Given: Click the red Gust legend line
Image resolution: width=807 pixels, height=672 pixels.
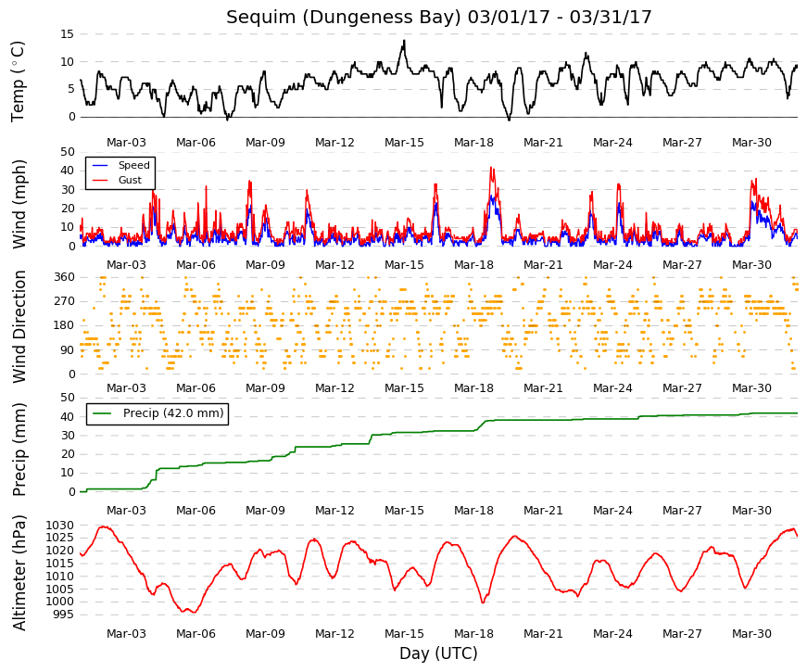Looking at the screenshot, I should click(x=100, y=180).
